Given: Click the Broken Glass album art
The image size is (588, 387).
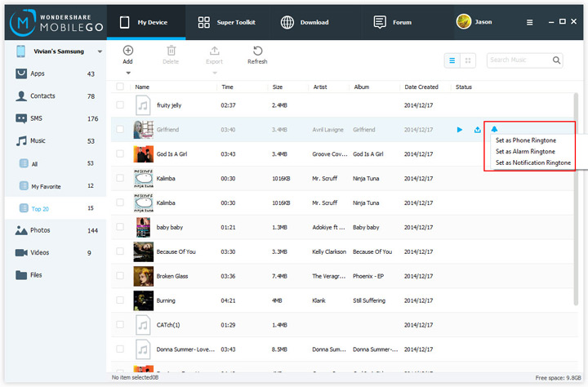Looking at the screenshot, I should pyautogui.click(x=143, y=276).
